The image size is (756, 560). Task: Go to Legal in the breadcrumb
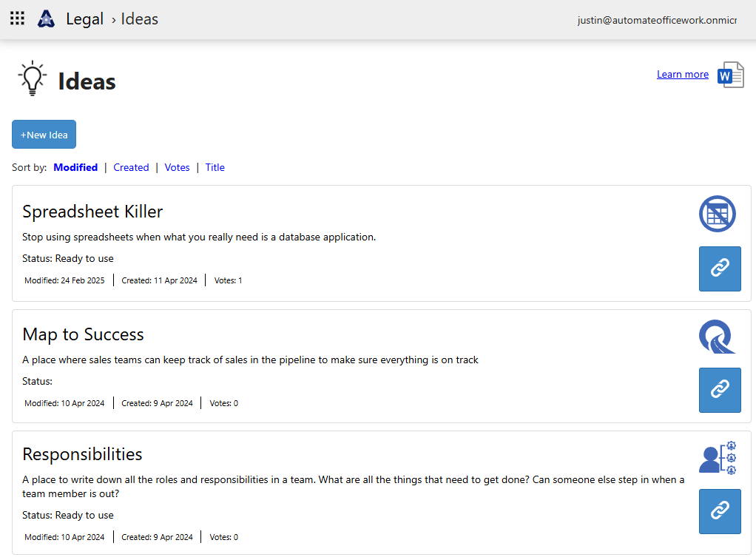84,19
